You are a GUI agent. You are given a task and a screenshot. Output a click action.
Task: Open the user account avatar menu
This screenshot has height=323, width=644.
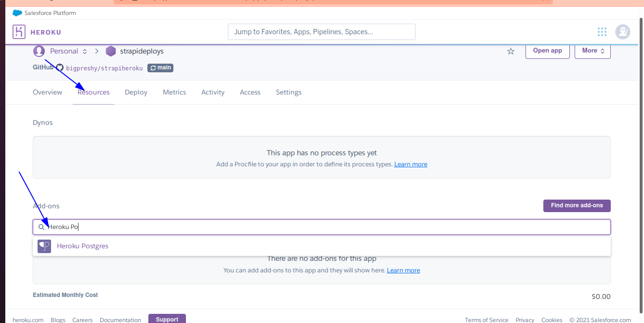(623, 32)
